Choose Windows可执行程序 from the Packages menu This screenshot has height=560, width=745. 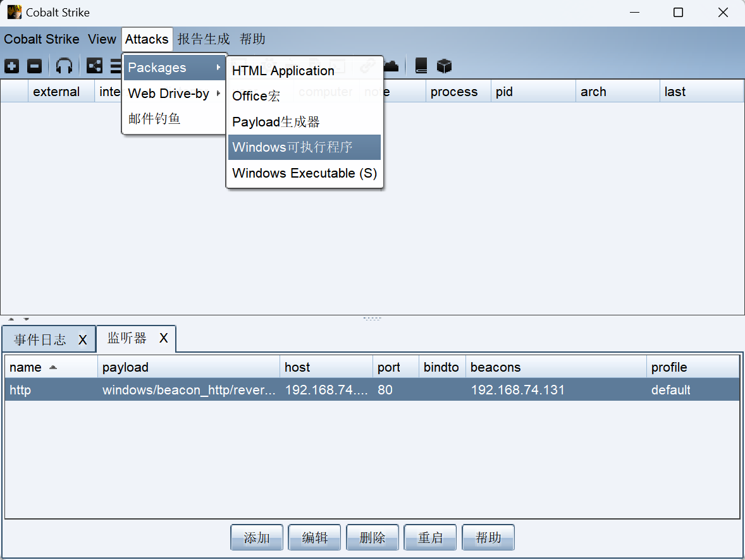tap(304, 147)
